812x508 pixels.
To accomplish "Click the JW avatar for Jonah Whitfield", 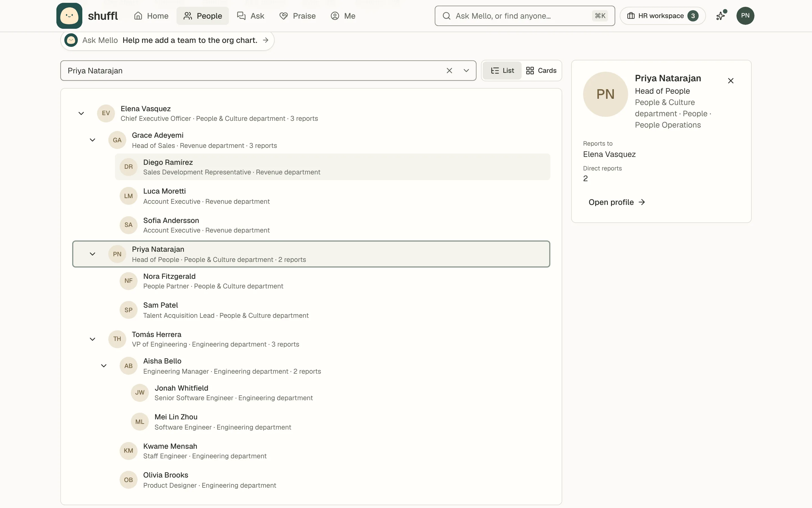I will [x=140, y=393].
